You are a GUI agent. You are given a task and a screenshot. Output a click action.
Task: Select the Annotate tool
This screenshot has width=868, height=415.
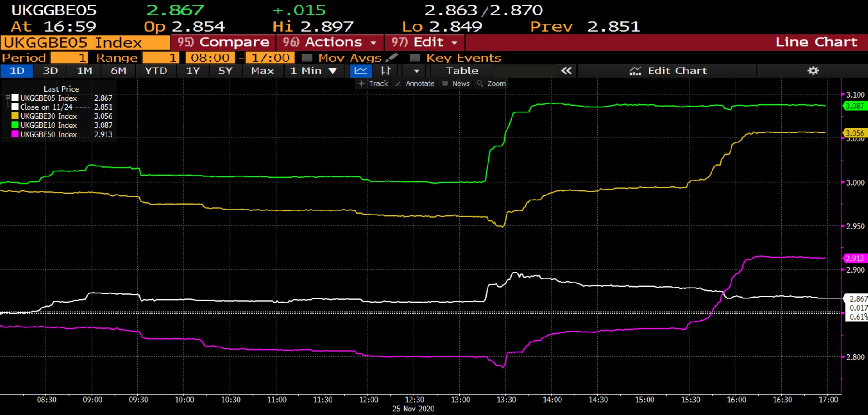[415, 83]
